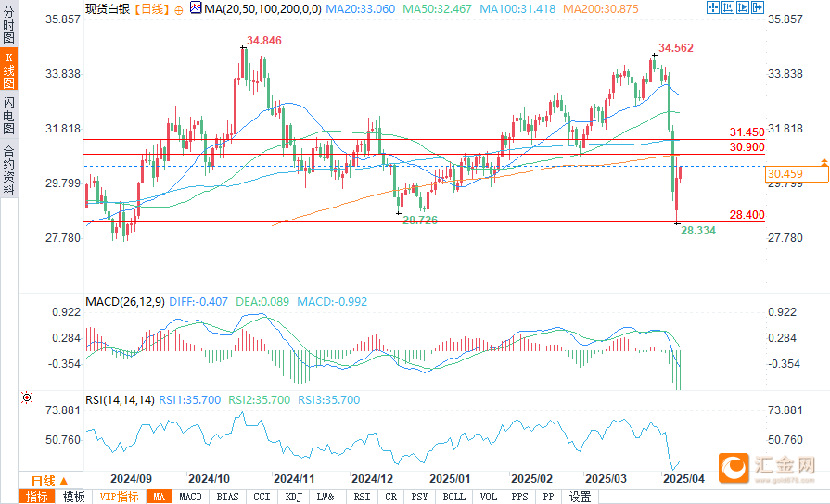Click the 2025/04 date axis label
The height and width of the screenshot is (504, 830).
(683, 479)
